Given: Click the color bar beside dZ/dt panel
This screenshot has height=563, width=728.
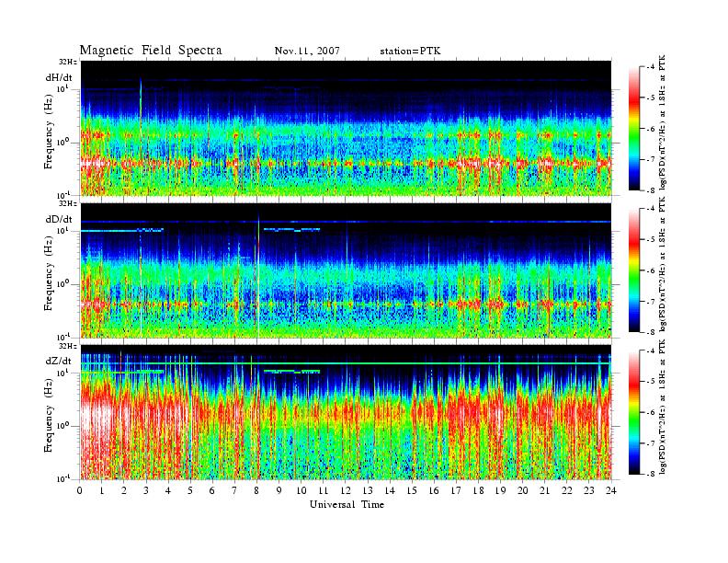Looking at the screenshot, I should point(634,412).
